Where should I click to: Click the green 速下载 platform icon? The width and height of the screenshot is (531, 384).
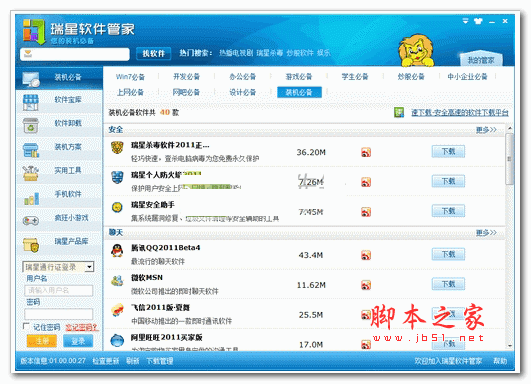tap(399, 112)
